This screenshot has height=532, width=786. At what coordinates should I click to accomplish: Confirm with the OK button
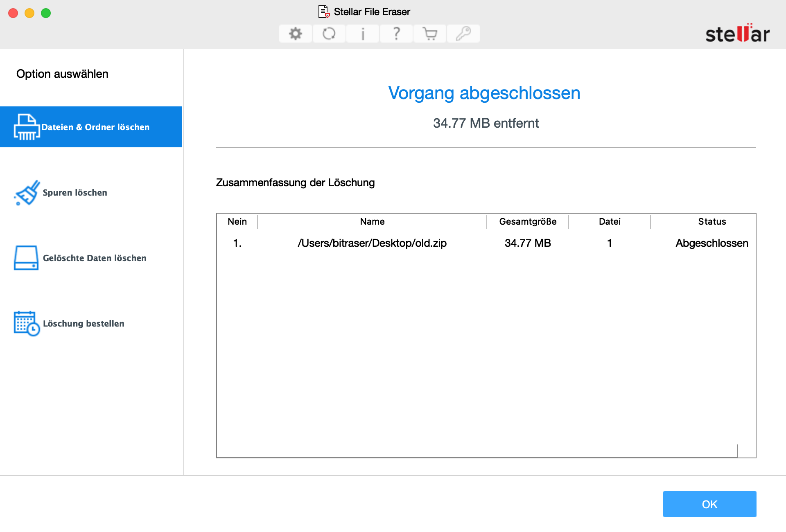coord(709,504)
